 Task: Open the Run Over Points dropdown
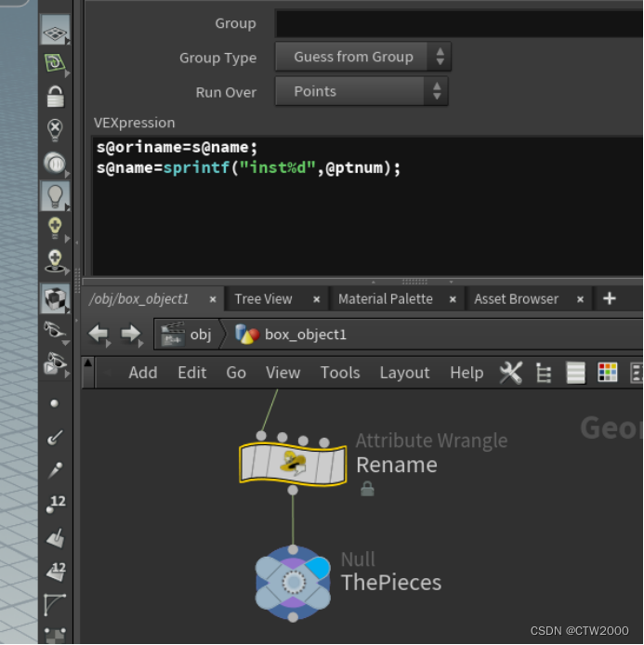pyautogui.click(x=361, y=91)
